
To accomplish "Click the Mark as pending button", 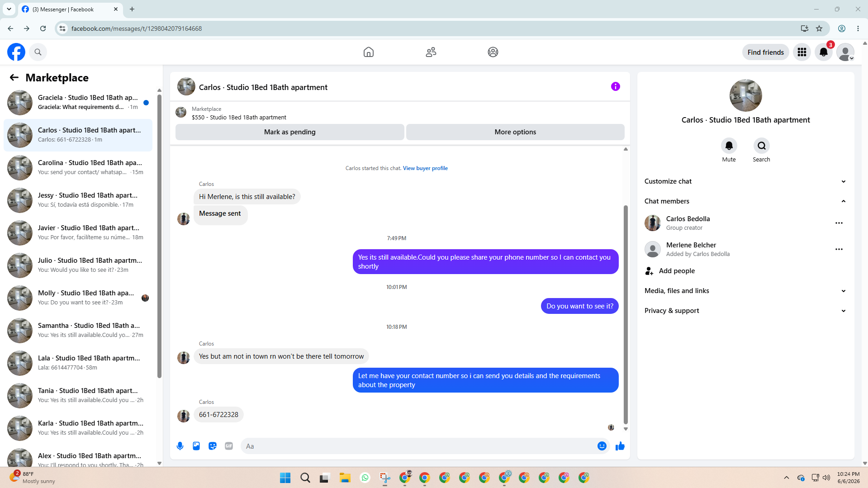I will [x=289, y=132].
